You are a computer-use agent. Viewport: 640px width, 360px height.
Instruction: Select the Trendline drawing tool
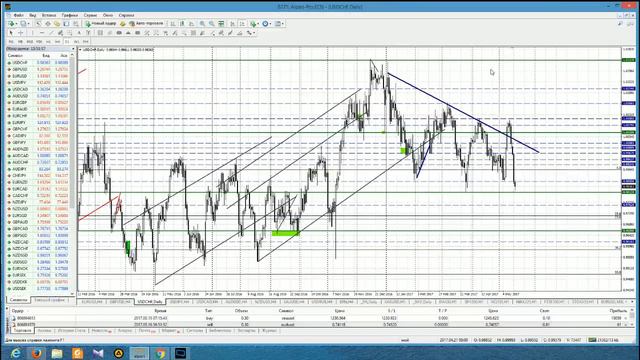coord(51,33)
